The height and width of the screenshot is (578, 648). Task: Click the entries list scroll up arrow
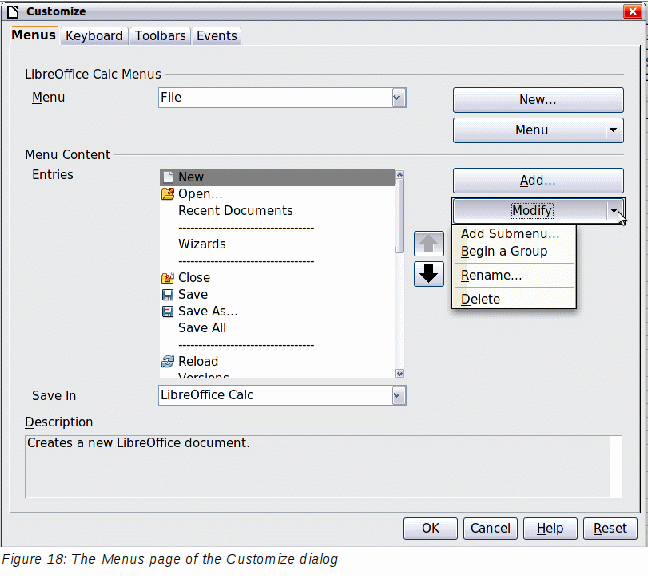click(x=399, y=175)
